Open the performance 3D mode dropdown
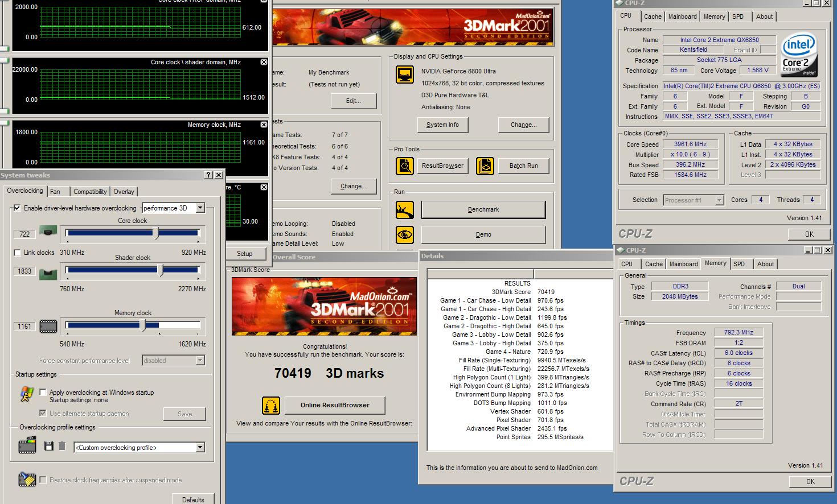Viewport: 837px width, 504px height. (x=200, y=208)
